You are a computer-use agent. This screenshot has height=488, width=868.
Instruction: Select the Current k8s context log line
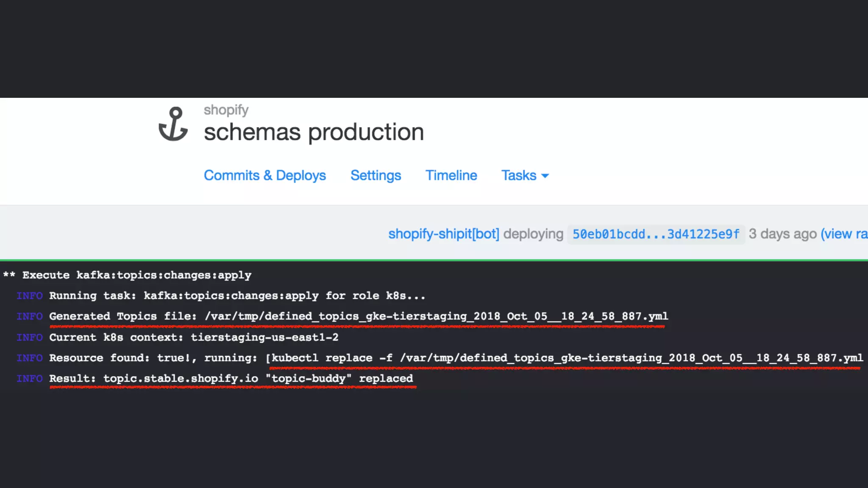(194, 337)
